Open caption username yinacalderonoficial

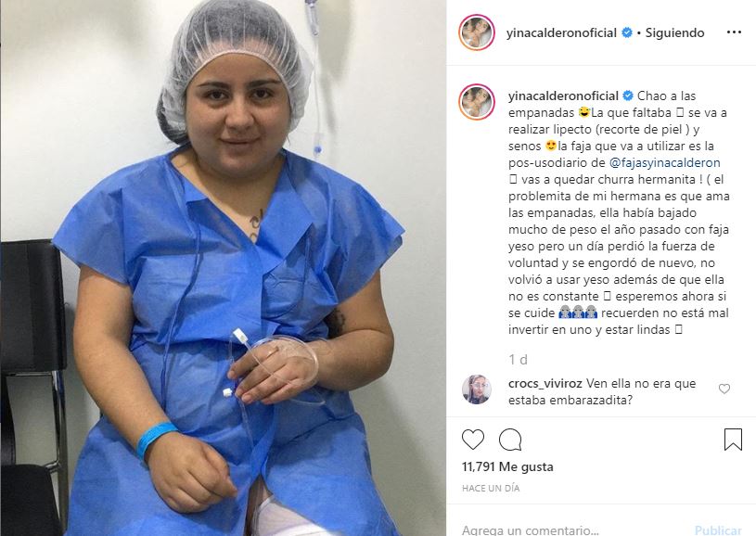(x=563, y=96)
